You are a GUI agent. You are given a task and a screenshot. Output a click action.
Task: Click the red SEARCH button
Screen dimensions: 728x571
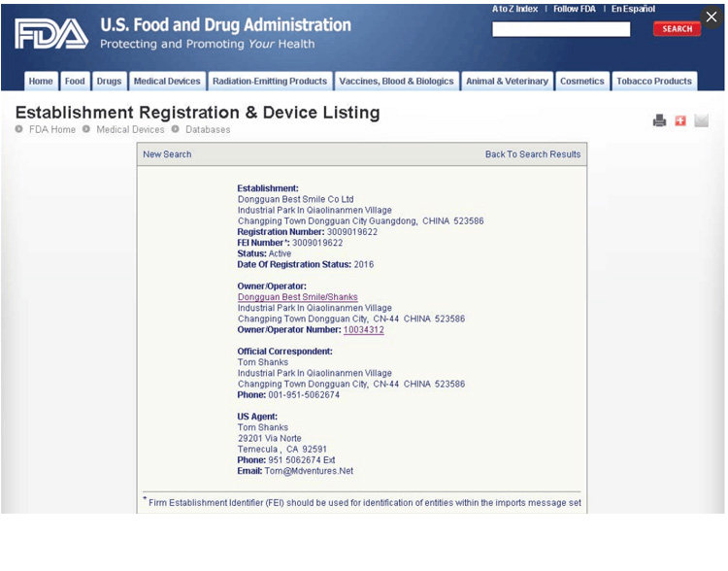tap(677, 29)
